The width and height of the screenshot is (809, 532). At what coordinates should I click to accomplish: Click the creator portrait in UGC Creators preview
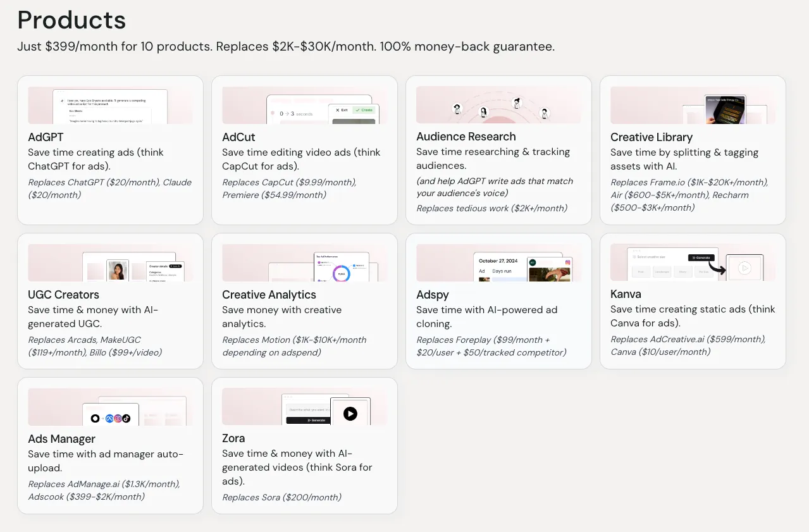tap(117, 271)
